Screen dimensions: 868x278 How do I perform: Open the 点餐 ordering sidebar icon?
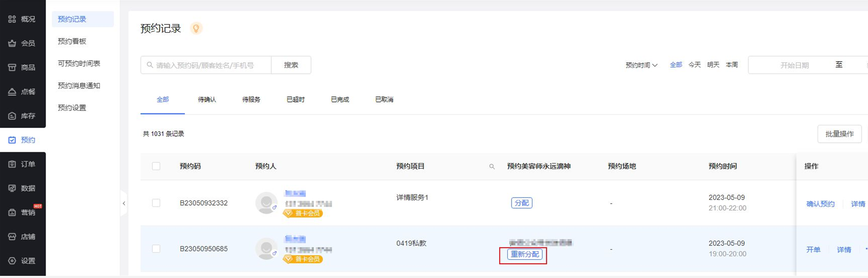pos(12,92)
